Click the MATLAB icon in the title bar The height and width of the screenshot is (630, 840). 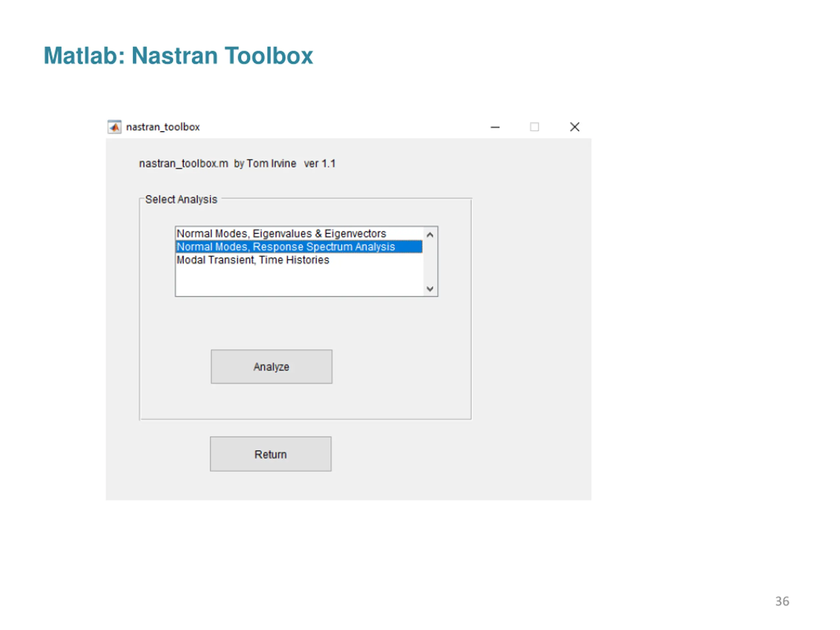pyautogui.click(x=114, y=127)
